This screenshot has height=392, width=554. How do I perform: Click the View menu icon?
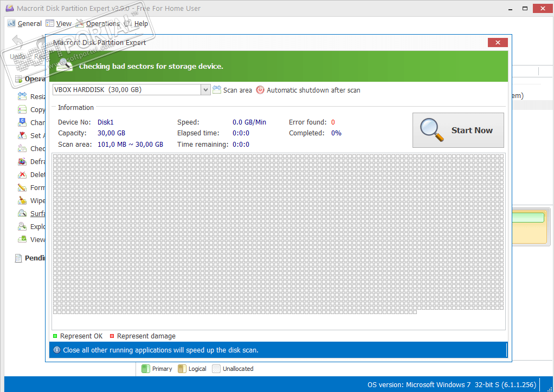50,23
